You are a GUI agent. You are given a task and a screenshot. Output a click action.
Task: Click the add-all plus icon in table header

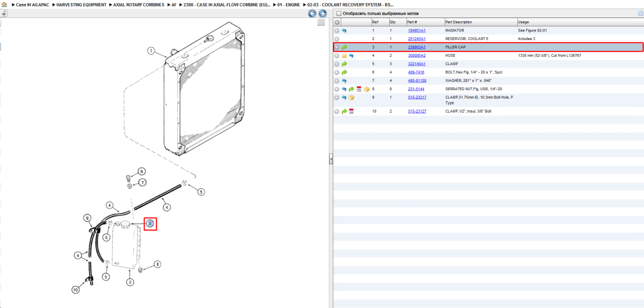337,22
